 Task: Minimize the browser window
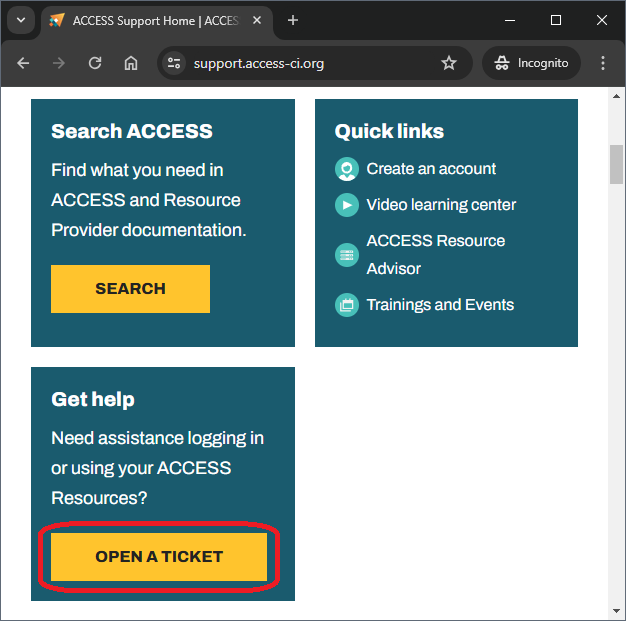510,20
